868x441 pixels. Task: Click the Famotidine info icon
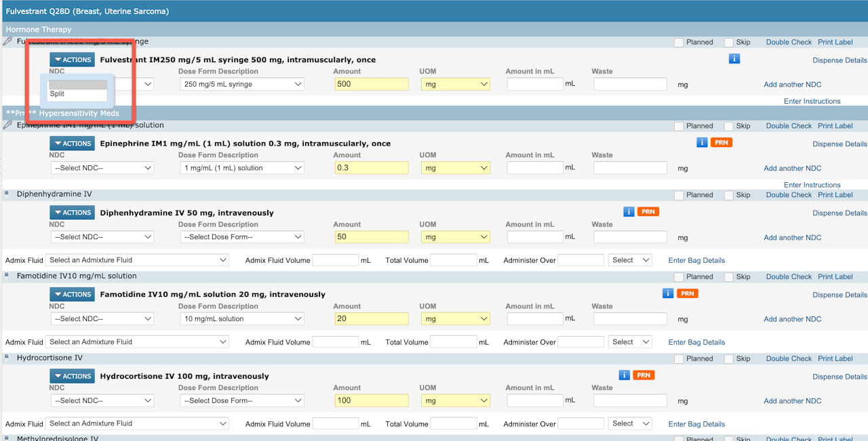667,293
